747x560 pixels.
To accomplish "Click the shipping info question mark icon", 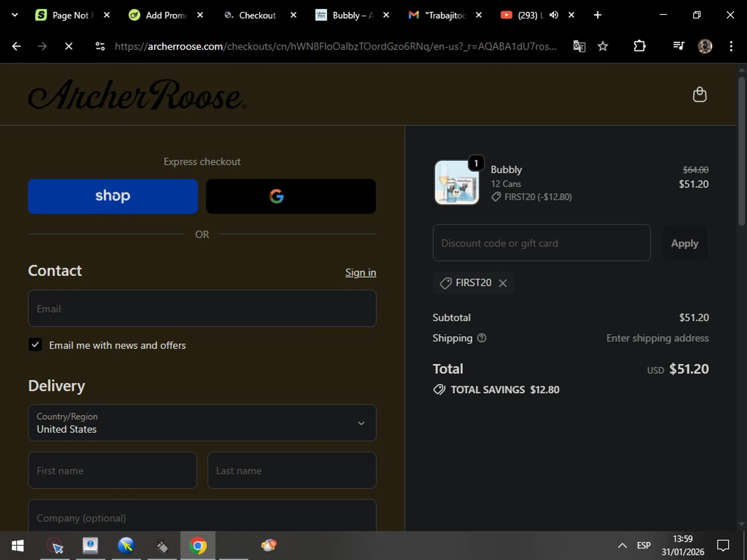I will pos(482,338).
